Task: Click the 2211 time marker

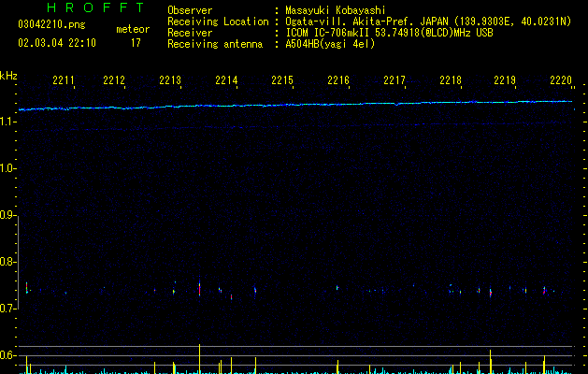Action: click(x=64, y=80)
